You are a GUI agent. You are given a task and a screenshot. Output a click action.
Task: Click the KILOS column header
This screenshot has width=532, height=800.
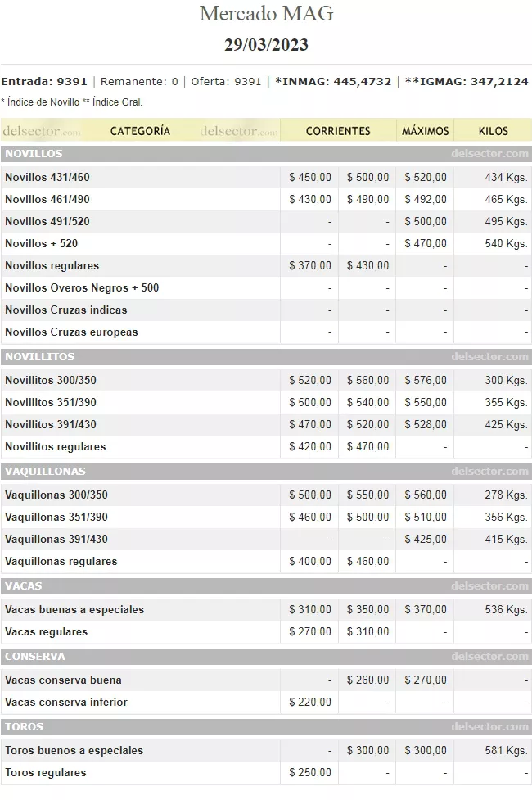point(493,131)
